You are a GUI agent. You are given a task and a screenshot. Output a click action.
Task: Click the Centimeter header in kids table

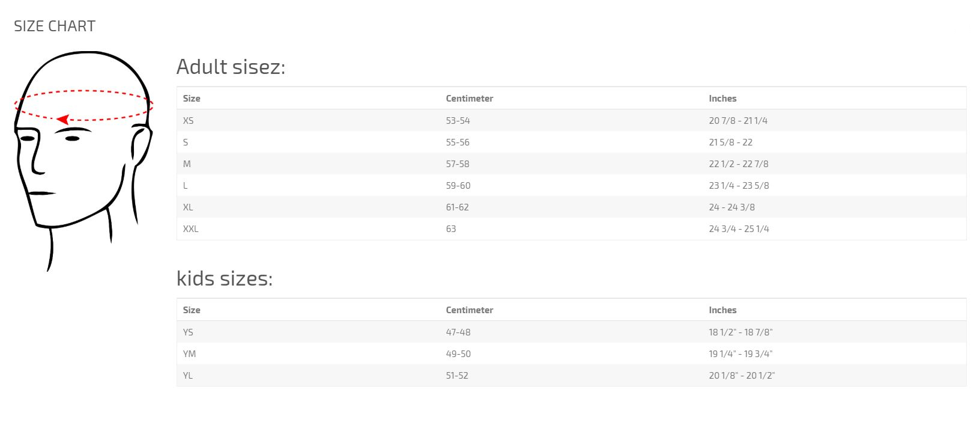coord(470,310)
